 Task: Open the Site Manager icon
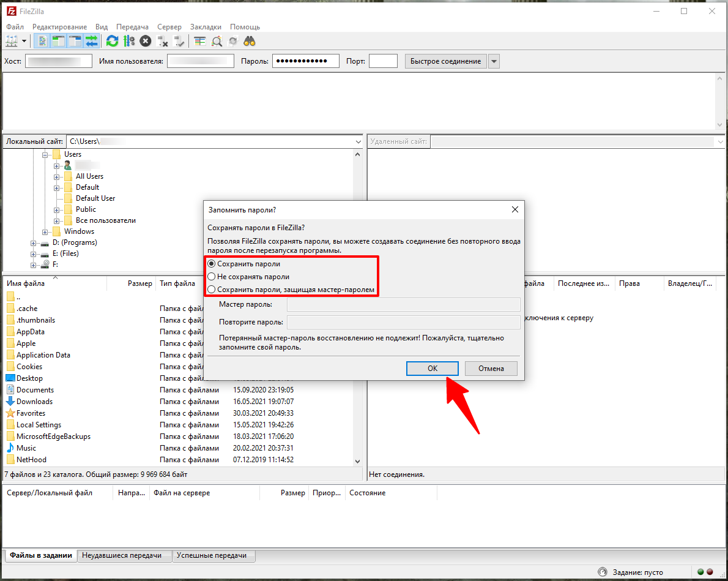(12, 41)
